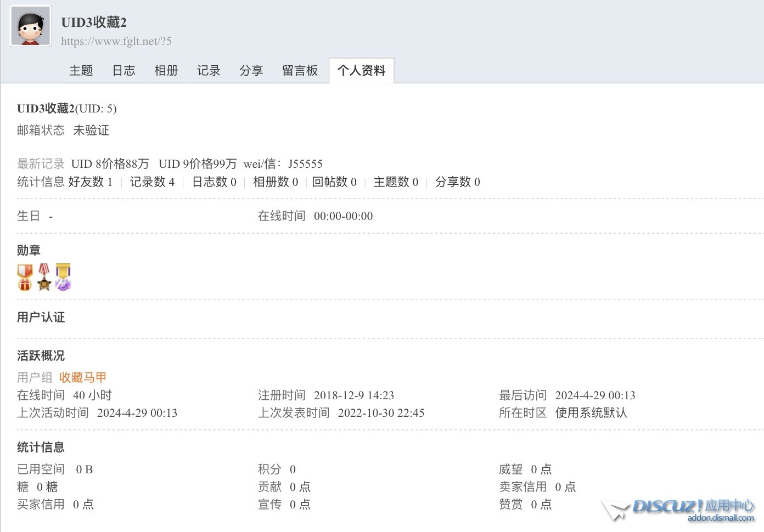Open the 相册 tab
The width and height of the screenshot is (764, 532).
[x=166, y=70]
